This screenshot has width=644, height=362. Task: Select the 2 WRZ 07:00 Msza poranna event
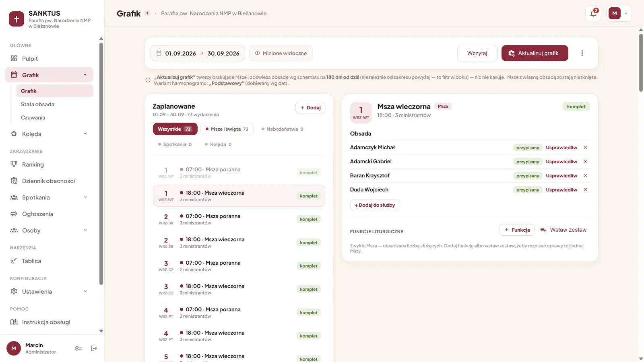(x=239, y=219)
